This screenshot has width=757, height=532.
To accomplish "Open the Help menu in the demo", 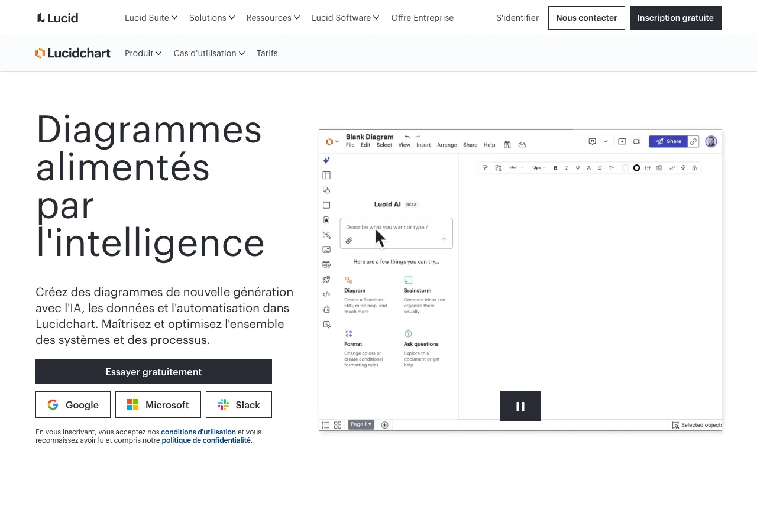I will 489,145.
